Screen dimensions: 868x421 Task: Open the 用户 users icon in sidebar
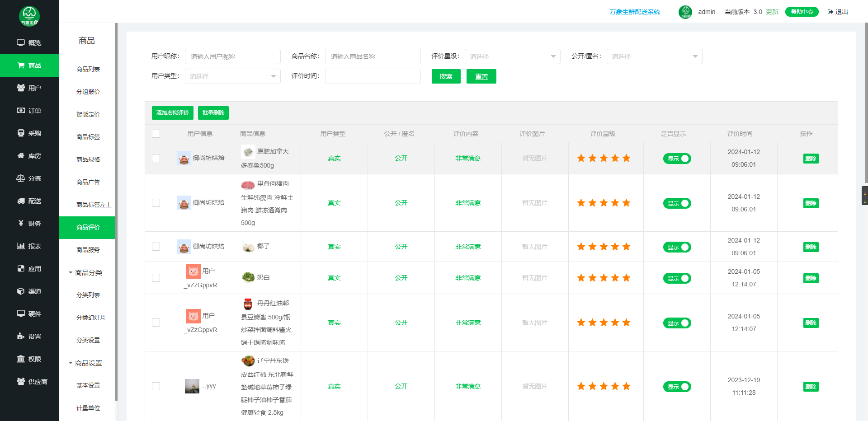(x=21, y=88)
